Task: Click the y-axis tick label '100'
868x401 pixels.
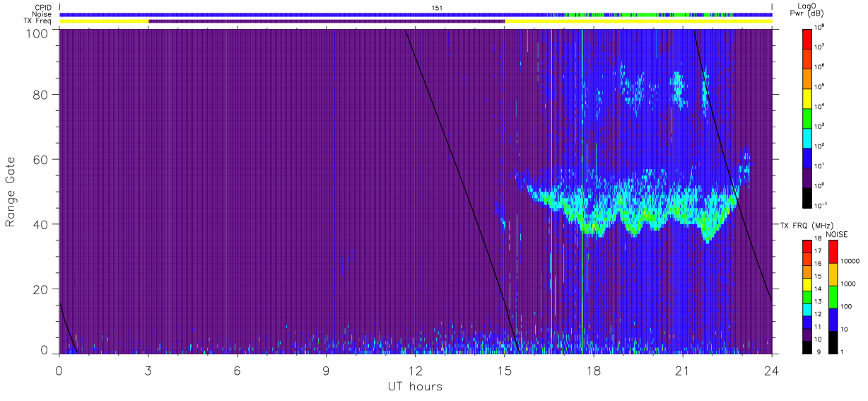Action: [x=38, y=33]
